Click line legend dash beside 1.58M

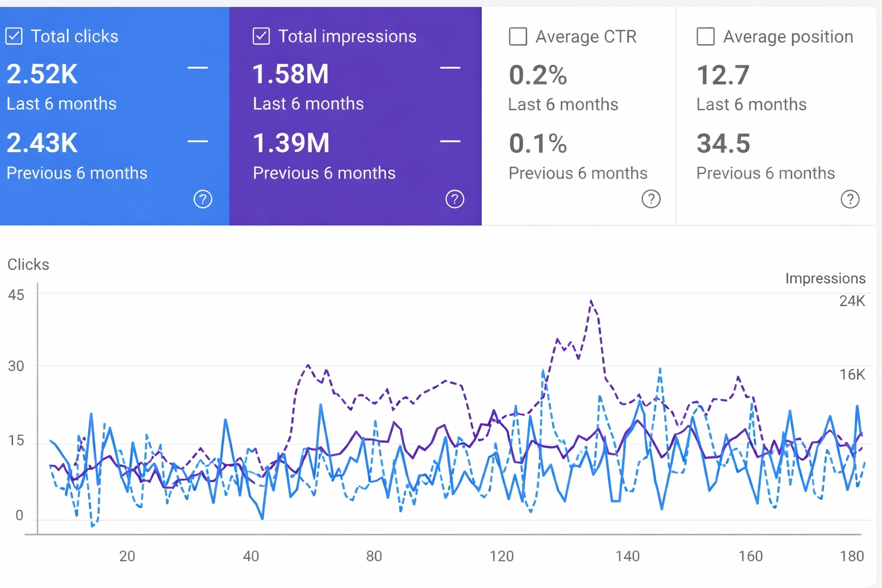click(x=450, y=68)
